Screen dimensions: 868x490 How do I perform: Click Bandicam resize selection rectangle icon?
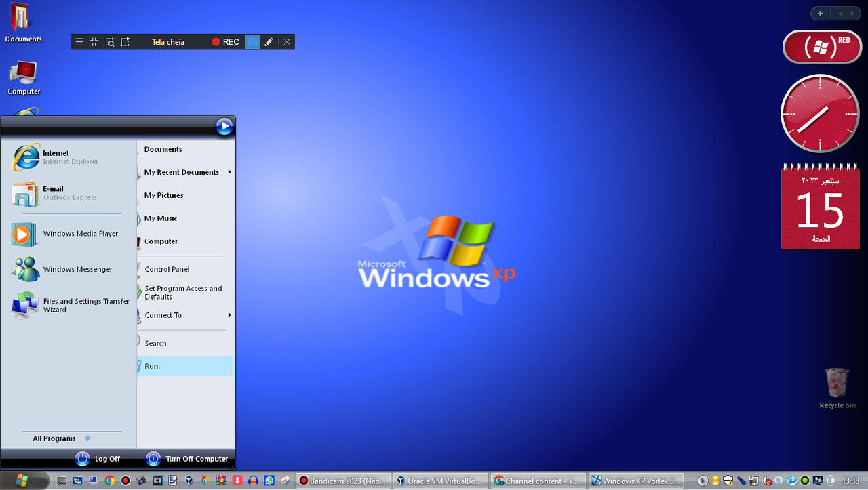[x=125, y=42]
